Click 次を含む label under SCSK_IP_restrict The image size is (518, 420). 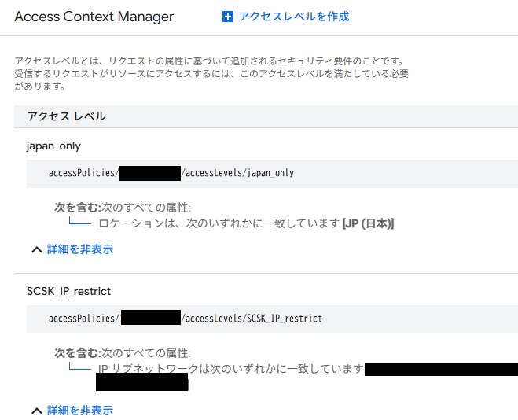tap(77, 353)
